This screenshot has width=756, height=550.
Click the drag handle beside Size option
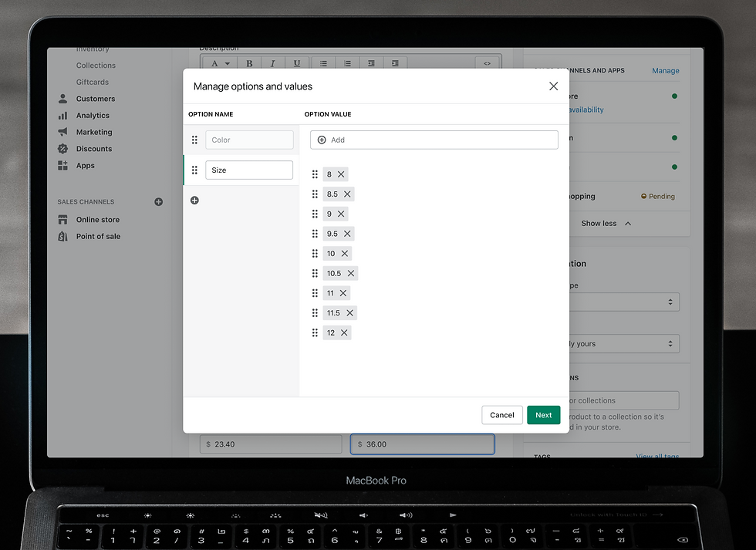point(194,170)
